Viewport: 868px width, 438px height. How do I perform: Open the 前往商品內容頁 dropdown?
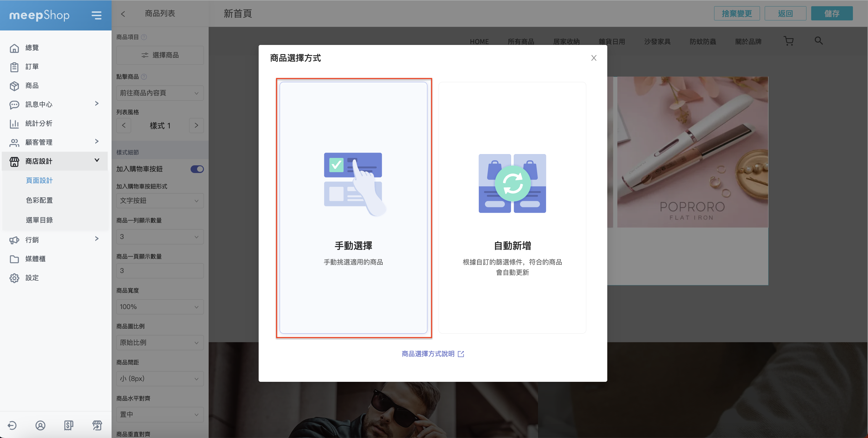pos(160,93)
